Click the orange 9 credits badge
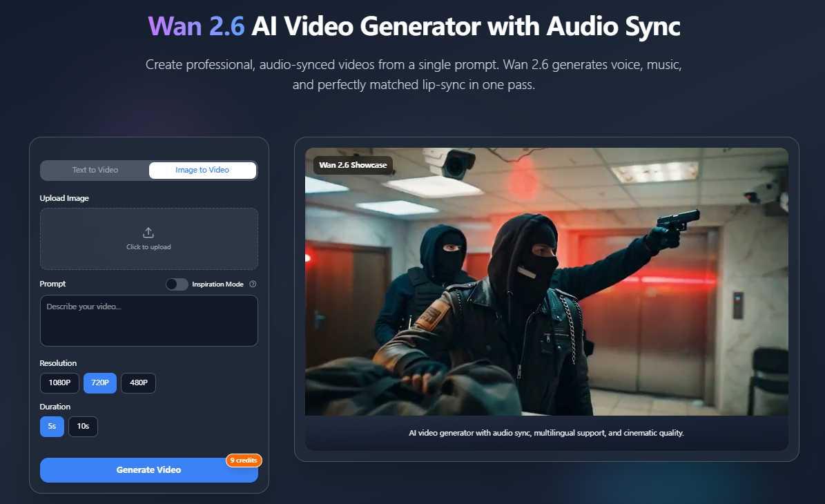The height and width of the screenshot is (504, 825). [x=244, y=460]
